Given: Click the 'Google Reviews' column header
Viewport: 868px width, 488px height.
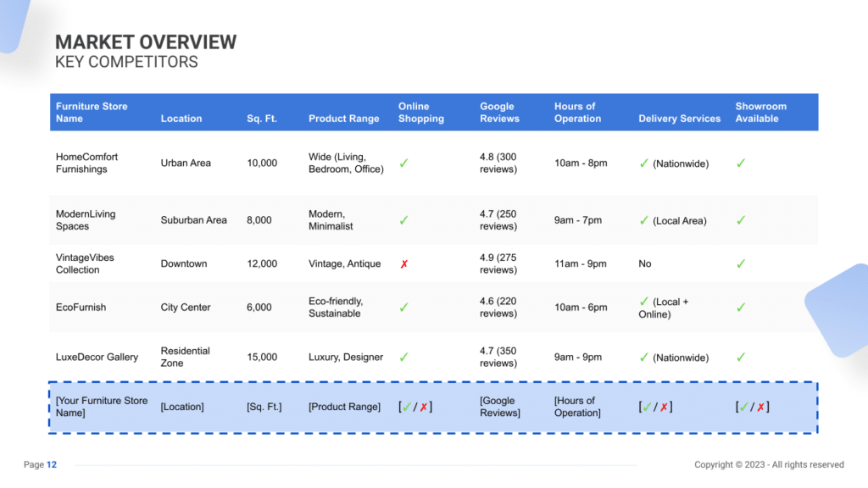Looking at the screenshot, I should [499, 113].
